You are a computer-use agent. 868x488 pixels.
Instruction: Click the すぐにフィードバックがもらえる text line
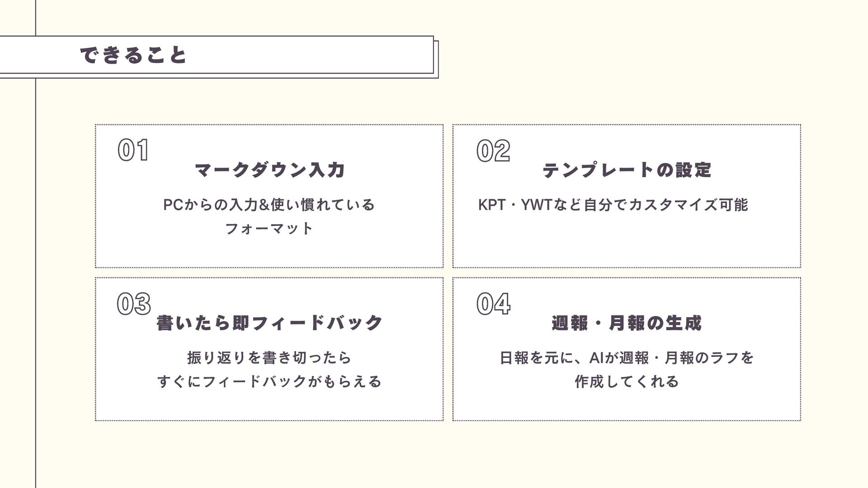269,382
